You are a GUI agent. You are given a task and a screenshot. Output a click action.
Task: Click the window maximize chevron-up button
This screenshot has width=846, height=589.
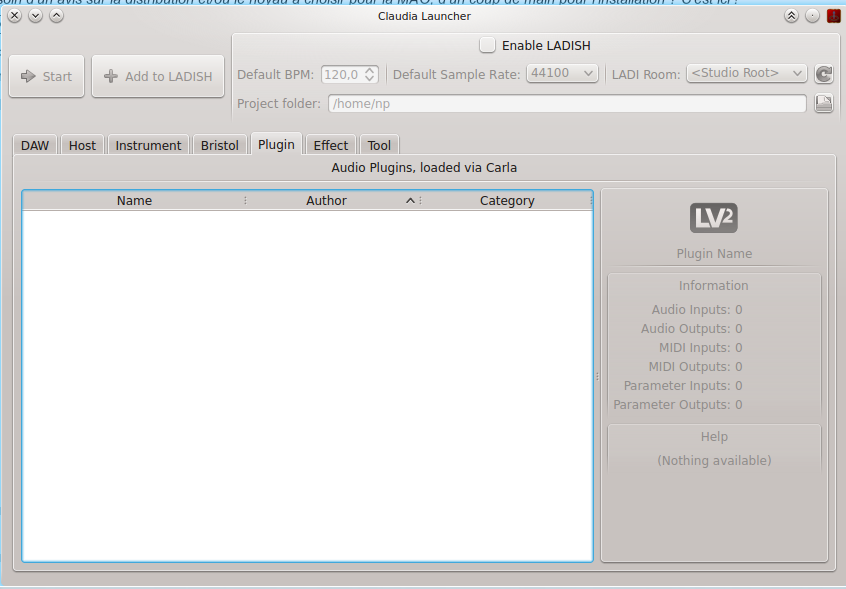click(x=57, y=16)
